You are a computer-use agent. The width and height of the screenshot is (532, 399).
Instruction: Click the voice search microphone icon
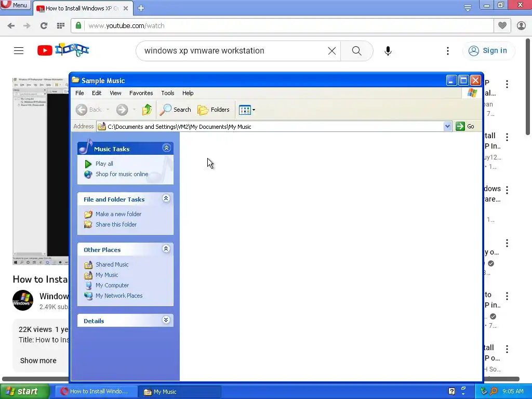click(x=388, y=51)
